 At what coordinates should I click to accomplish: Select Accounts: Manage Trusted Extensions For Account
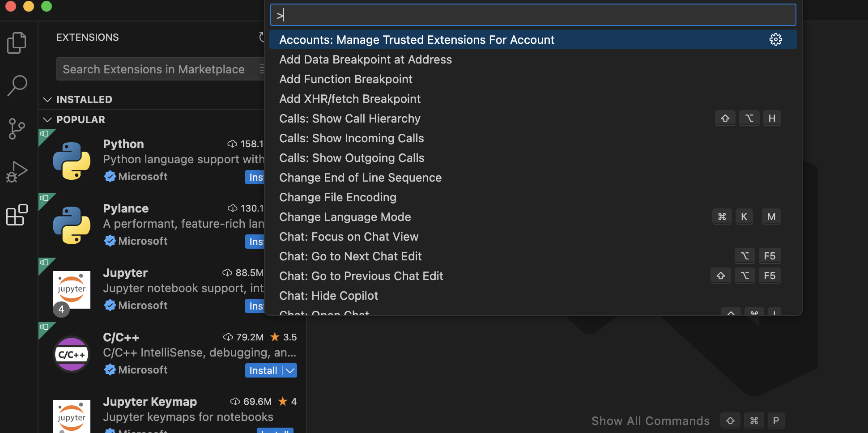[x=533, y=39]
